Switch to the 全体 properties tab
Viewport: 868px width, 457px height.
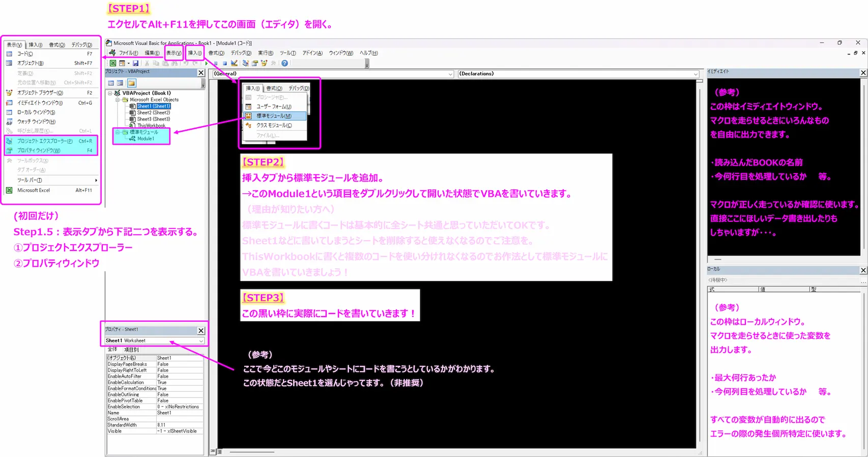(112, 350)
